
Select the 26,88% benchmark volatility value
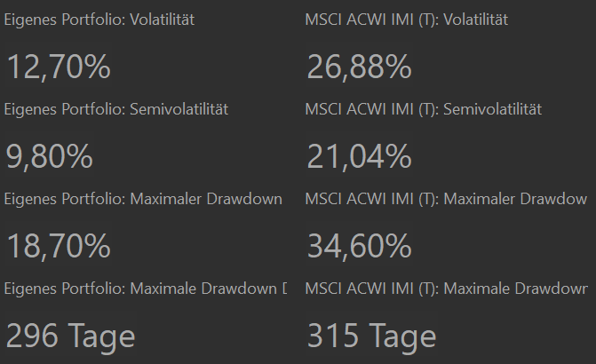[359, 67]
